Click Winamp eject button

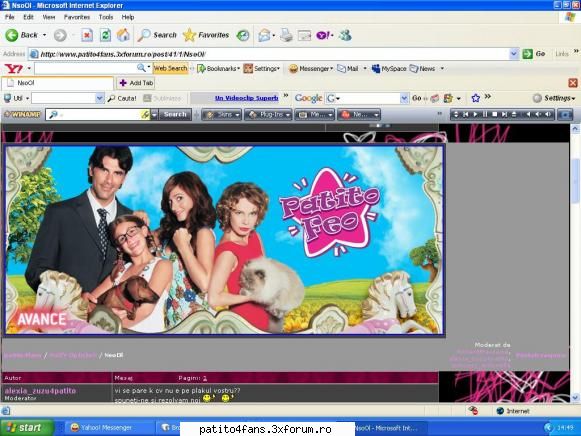(514, 114)
